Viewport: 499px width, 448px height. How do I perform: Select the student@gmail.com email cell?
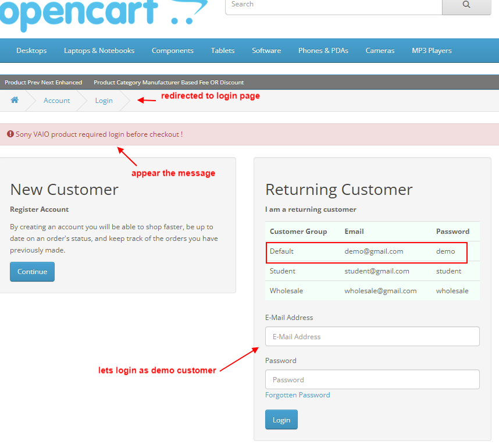click(x=377, y=271)
